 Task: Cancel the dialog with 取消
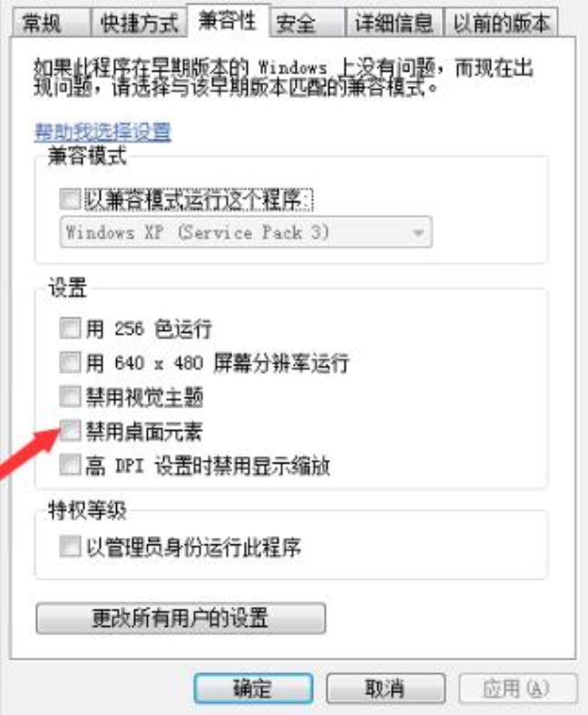click(385, 689)
